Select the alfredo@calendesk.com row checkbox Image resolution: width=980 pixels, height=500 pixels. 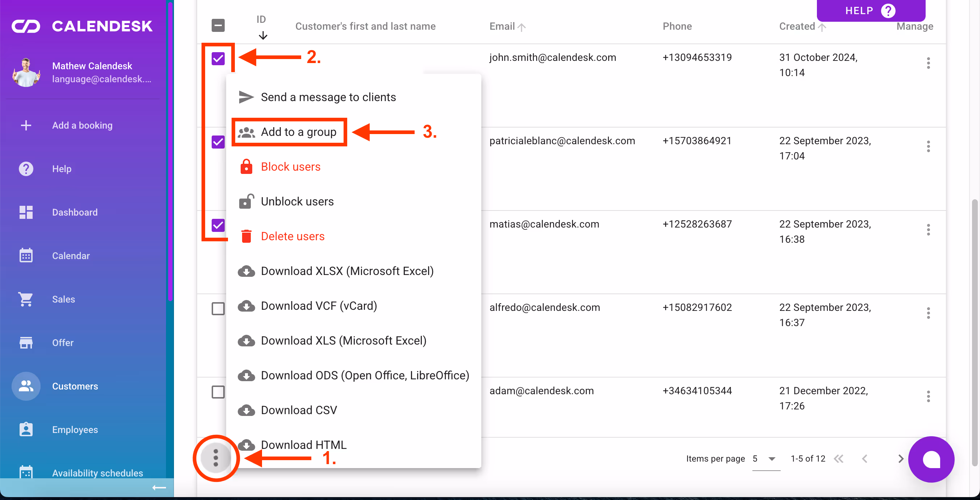tap(218, 308)
